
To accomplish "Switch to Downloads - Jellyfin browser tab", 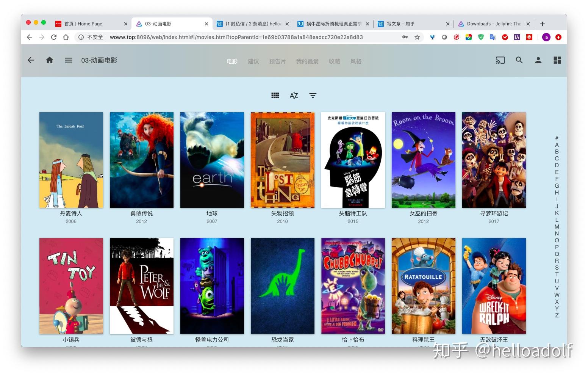I will (x=494, y=24).
